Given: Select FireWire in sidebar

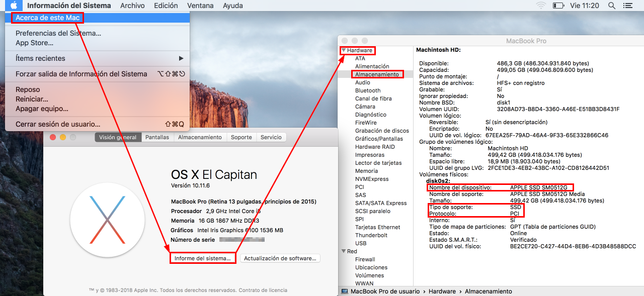Looking at the screenshot, I should coord(366,123).
